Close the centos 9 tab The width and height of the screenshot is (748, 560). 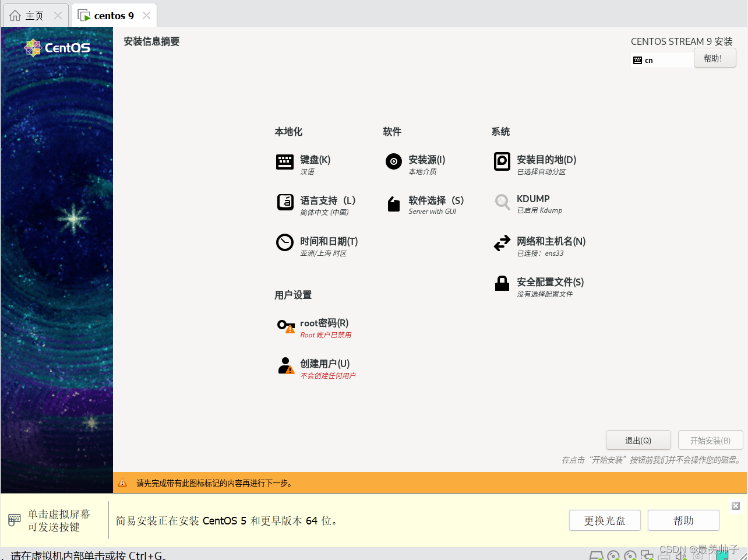(x=146, y=16)
